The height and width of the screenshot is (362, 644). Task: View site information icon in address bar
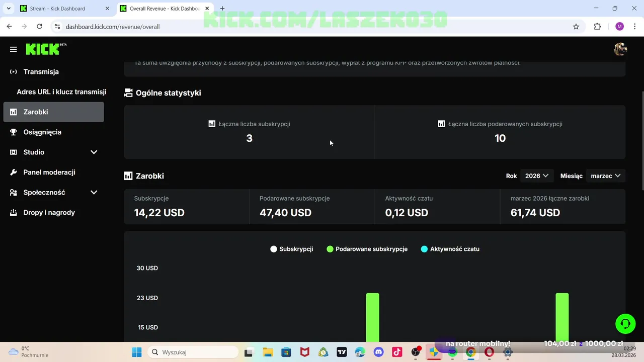[x=57, y=27]
